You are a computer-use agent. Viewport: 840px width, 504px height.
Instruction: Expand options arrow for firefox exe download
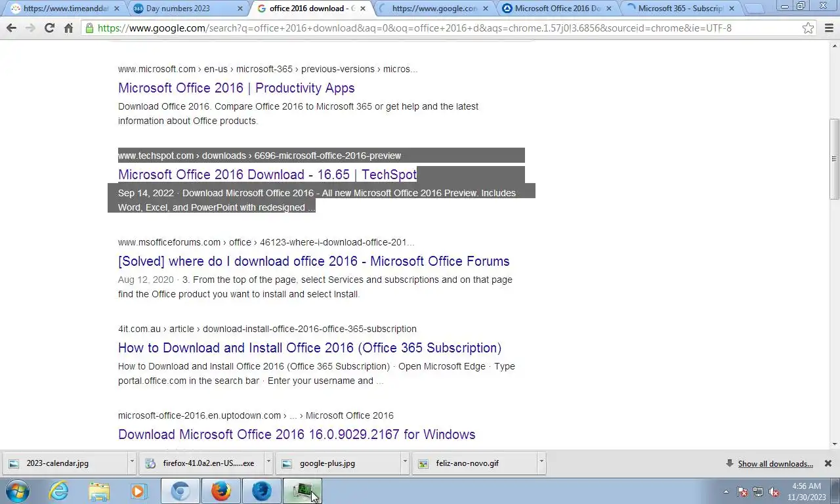[x=268, y=463]
